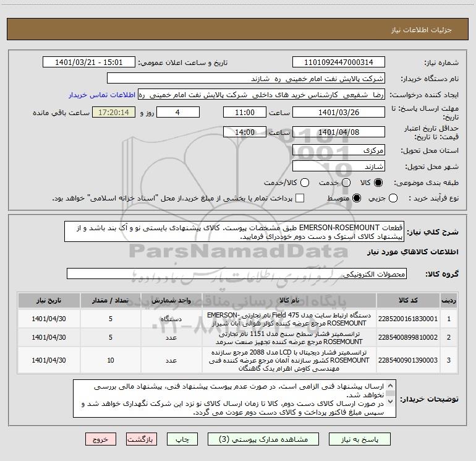Click the چاپ print button

click(x=182, y=439)
